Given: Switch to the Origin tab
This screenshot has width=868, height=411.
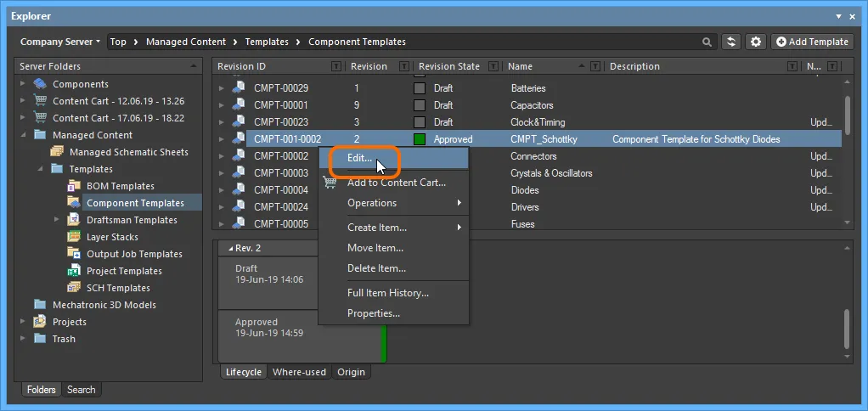Looking at the screenshot, I should [x=351, y=372].
